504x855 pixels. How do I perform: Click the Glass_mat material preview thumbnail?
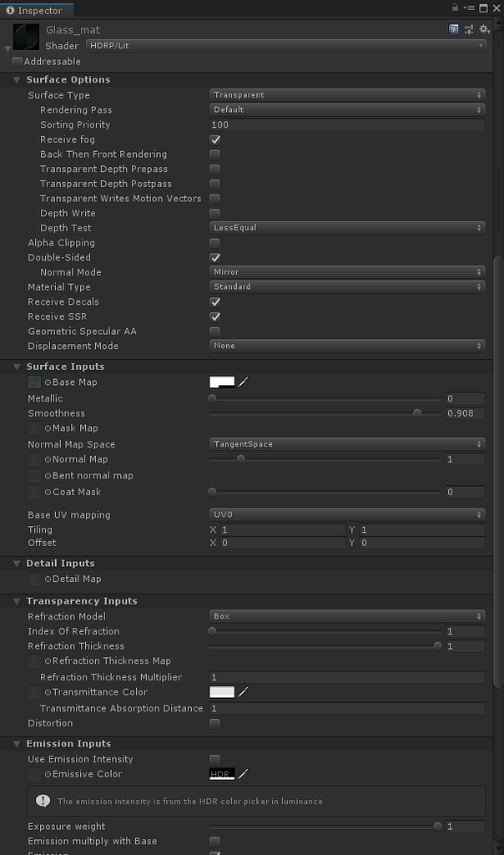point(24,37)
